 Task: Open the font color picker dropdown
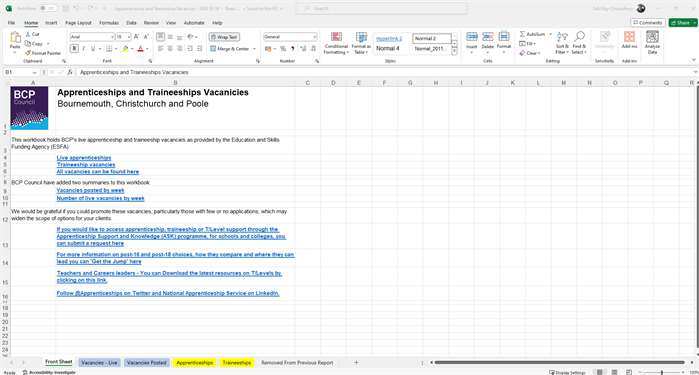click(x=147, y=49)
